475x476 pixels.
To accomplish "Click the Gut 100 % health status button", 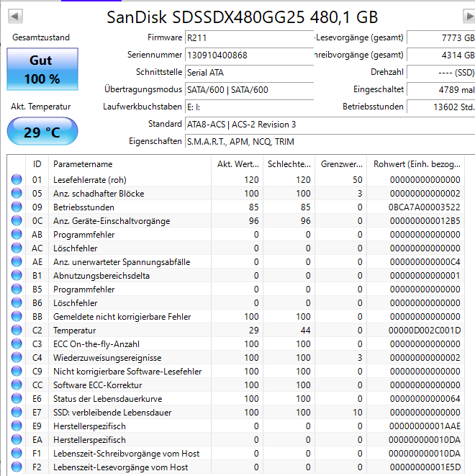I will click(42, 70).
